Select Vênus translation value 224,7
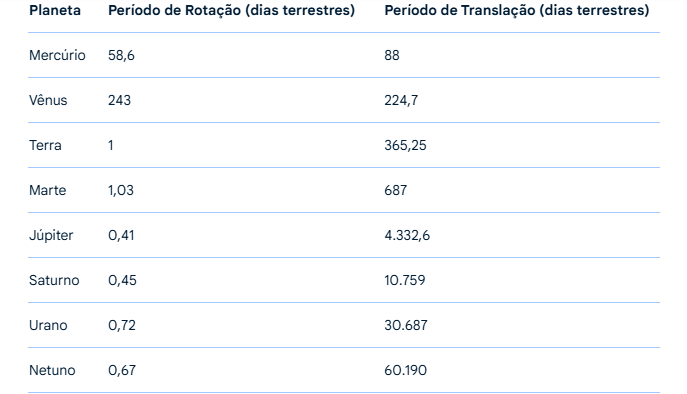687x394 pixels. coord(401,101)
